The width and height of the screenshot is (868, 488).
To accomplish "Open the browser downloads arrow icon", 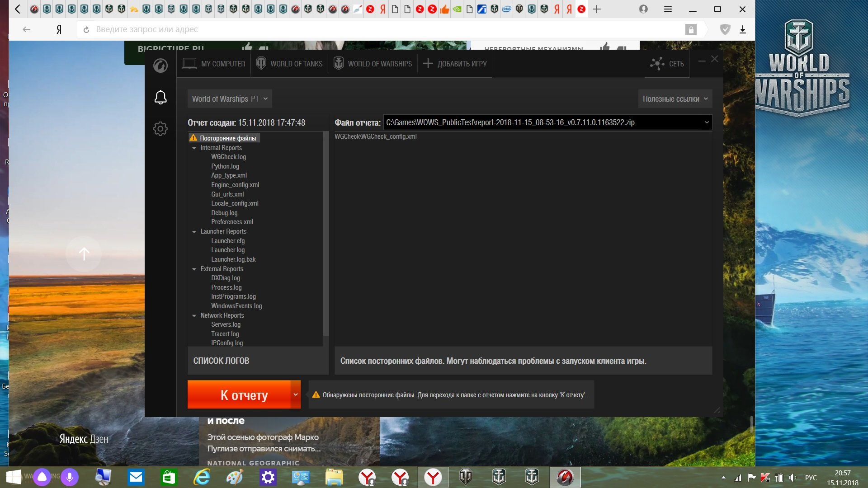I will coord(742,30).
